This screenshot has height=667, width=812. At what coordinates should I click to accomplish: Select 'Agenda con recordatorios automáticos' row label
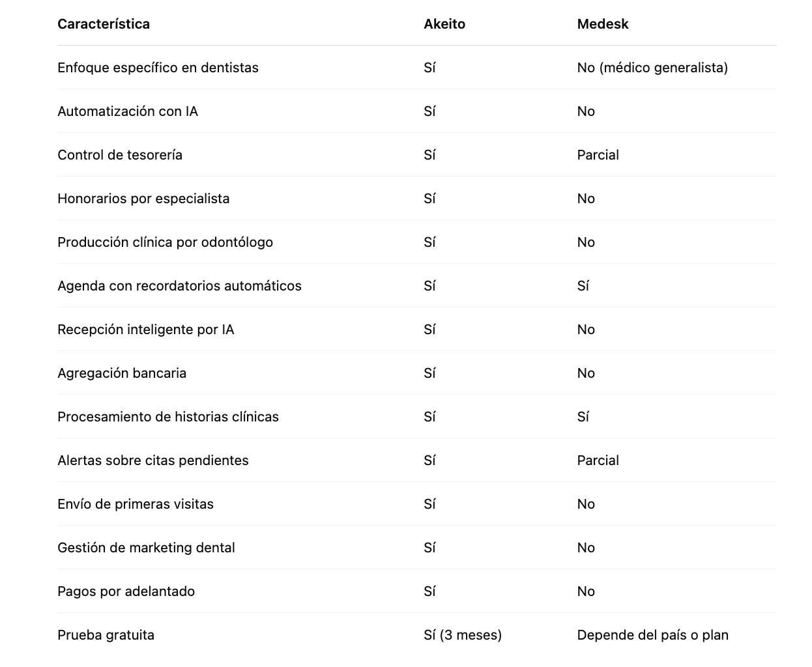coord(179,286)
